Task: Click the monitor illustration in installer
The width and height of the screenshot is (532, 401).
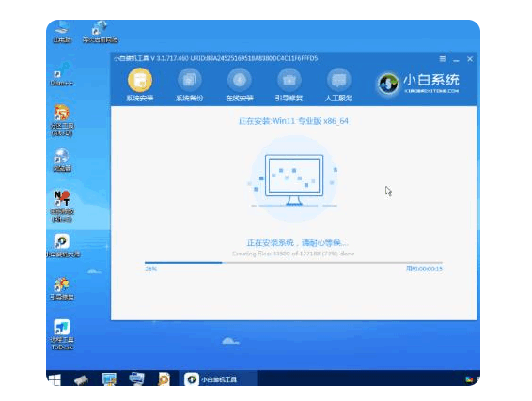Action: click(294, 179)
